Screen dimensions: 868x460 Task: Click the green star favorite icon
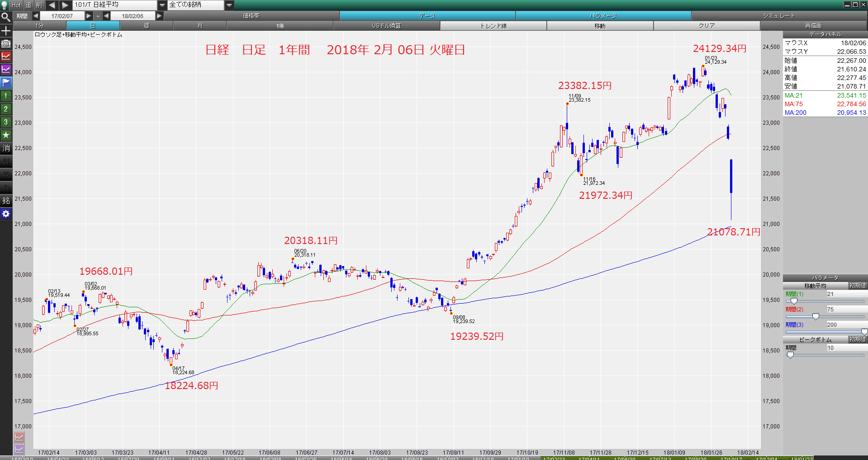pos(6,136)
